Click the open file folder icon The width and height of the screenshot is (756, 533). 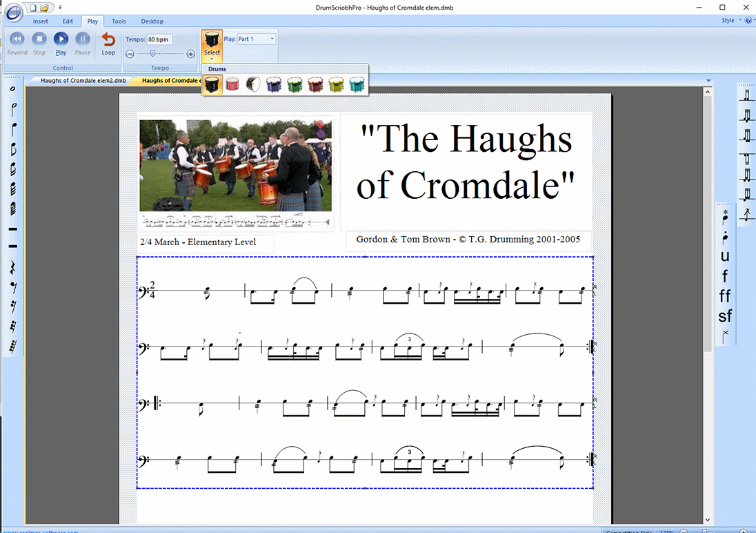pos(44,8)
